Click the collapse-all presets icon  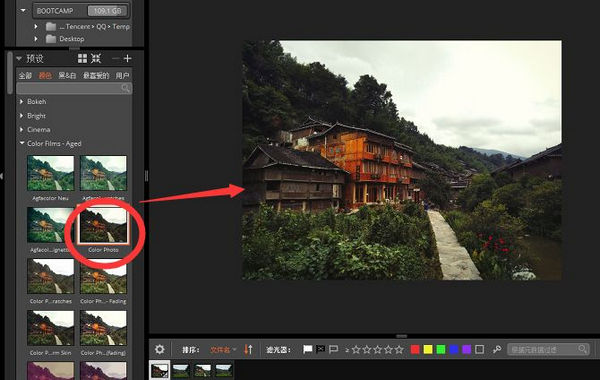tap(96, 58)
